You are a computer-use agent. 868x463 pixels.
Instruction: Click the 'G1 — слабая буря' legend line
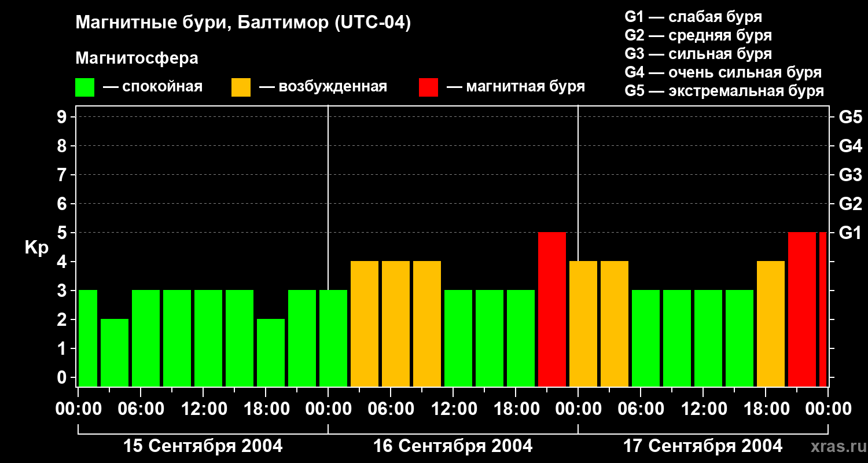[x=693, y=17]
